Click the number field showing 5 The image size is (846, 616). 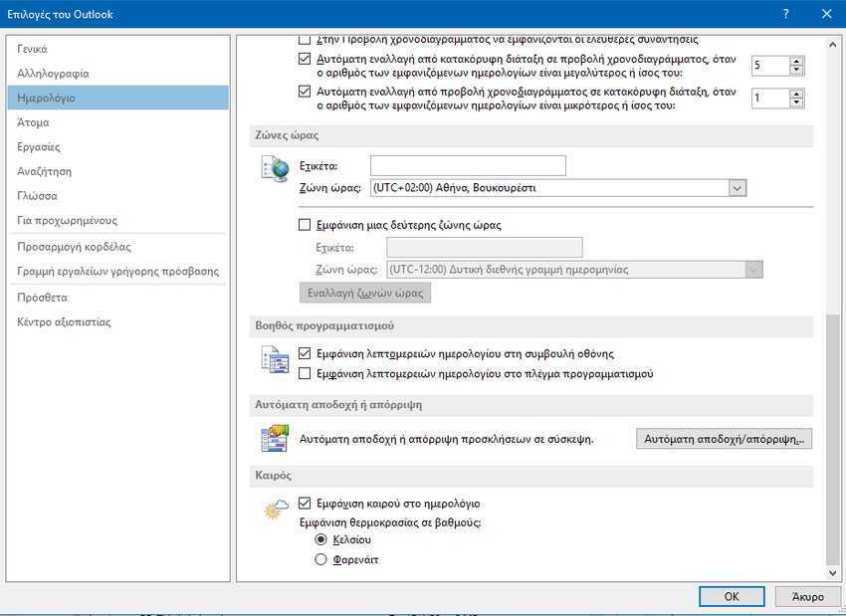point(771,66)
